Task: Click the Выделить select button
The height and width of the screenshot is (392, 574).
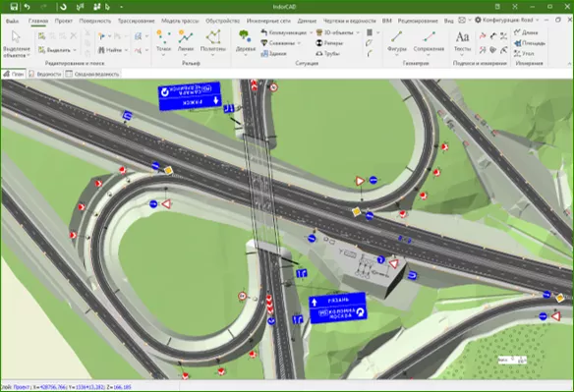Action: click(54, 50)
